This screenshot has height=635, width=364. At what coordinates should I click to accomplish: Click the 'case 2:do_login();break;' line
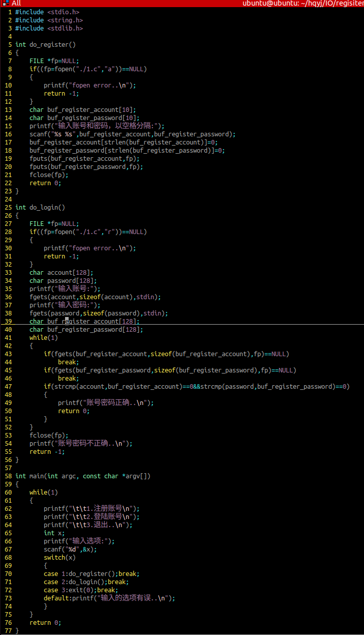(86, 582)
